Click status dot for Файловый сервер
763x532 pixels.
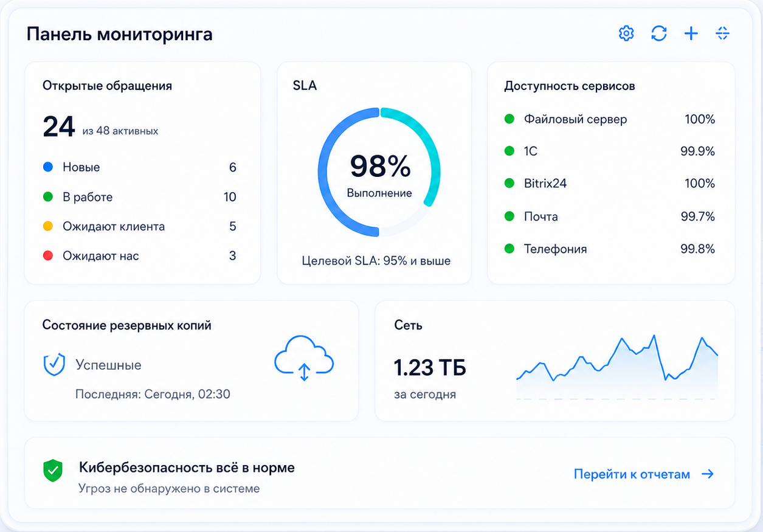(x=509, y=119)
